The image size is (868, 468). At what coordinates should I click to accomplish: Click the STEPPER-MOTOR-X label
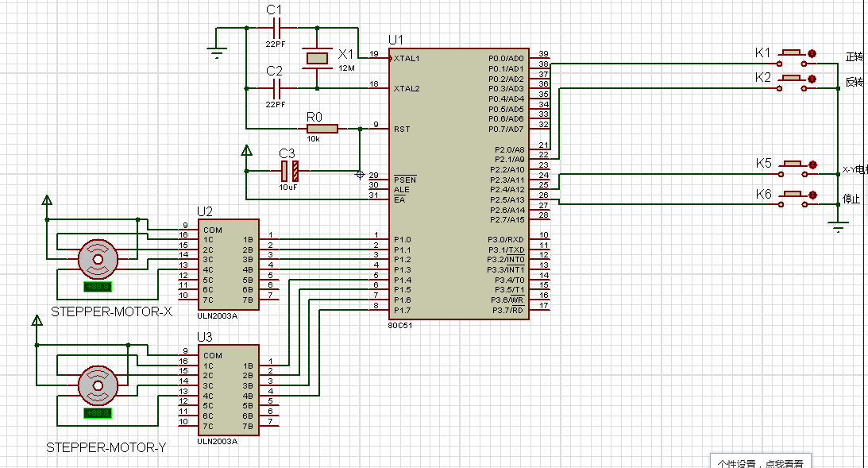tap(111, 311)
